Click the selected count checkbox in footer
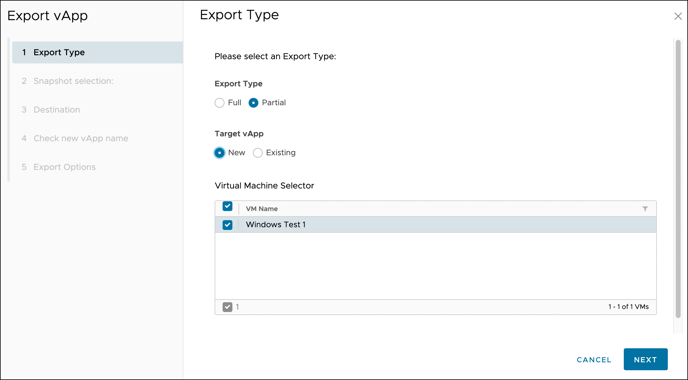This screenshot has width=688, height=380. 227,307
